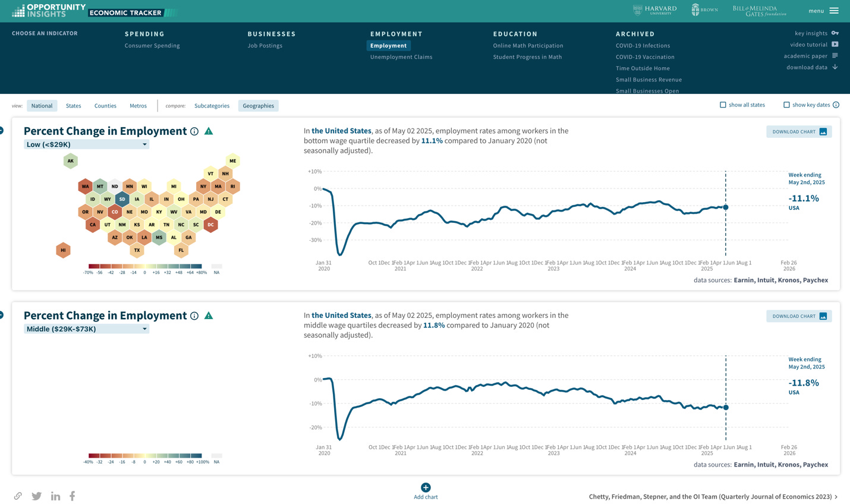Open Time Outside Home archived indicator

tap(643, 68)
